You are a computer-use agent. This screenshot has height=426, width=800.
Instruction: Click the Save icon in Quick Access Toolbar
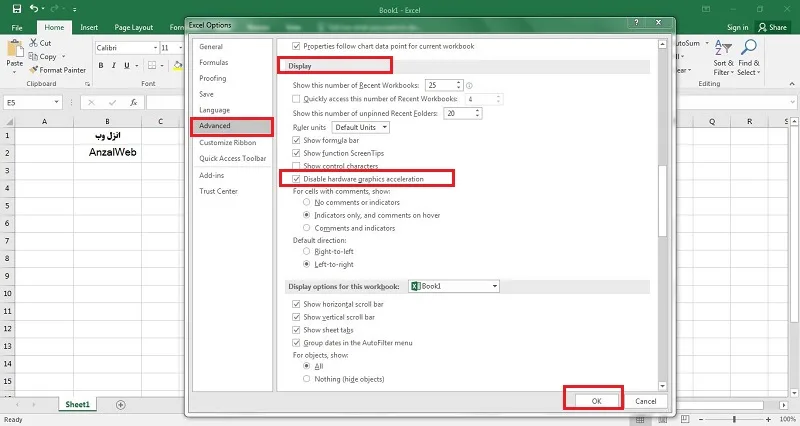pyautogui.click(x=17, y=9)
